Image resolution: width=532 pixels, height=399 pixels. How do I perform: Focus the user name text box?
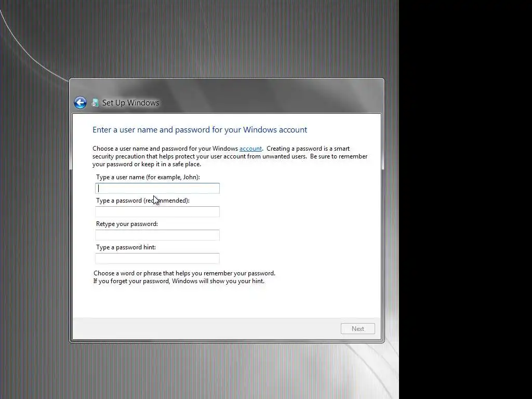tap(157, 188)
